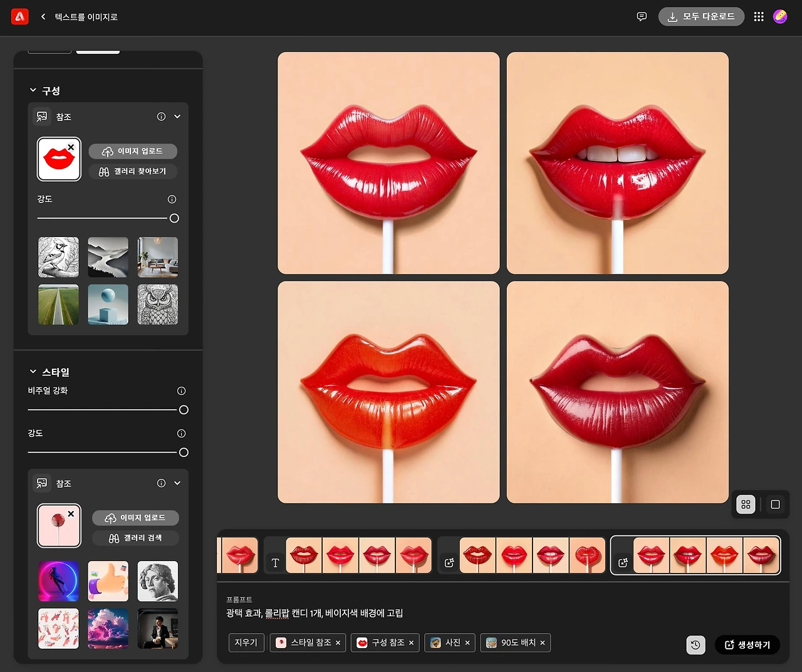Switch to grid view layout
The height and width of the screenshot is (672, 802).
[x=746, y=505]
